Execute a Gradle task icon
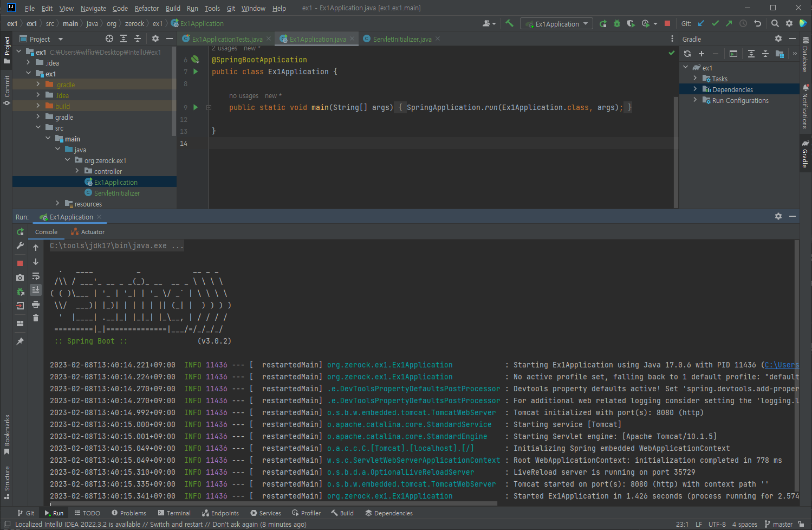Image resolution: width=812 pixels, height=530 pixels. (733, 54)
